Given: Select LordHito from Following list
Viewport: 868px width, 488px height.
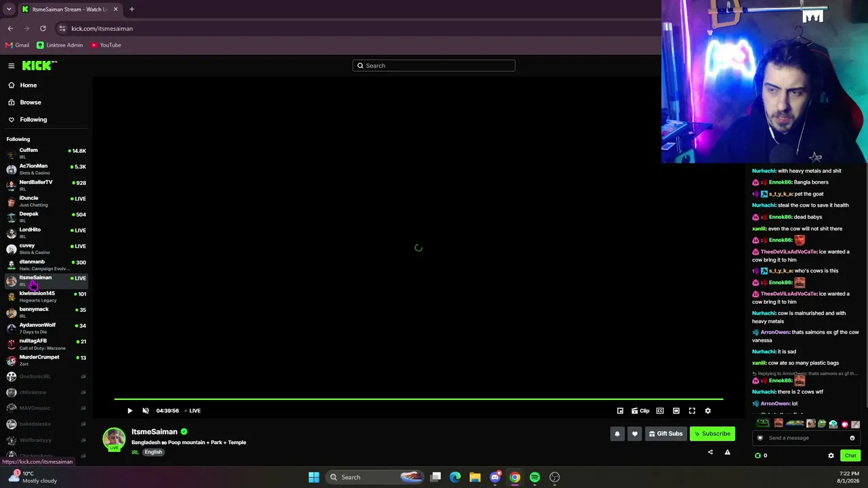Looking at the screenshot, I should tap(46, 232).
